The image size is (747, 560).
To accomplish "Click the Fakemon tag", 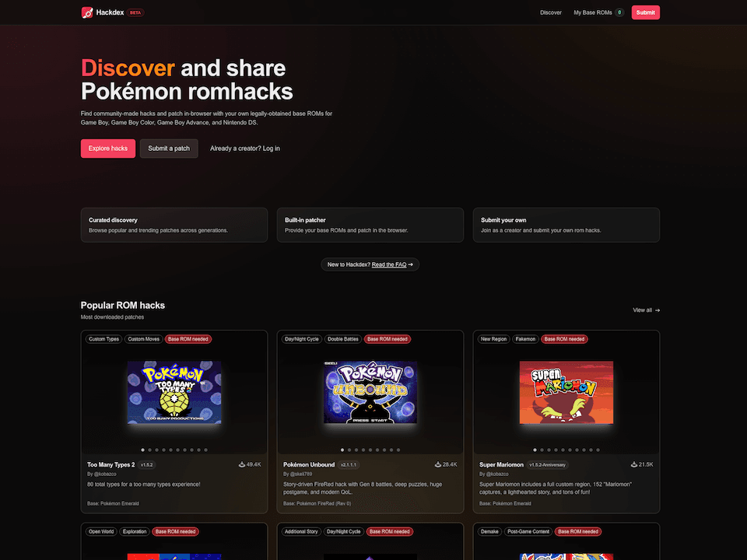I will coord(525,339).
